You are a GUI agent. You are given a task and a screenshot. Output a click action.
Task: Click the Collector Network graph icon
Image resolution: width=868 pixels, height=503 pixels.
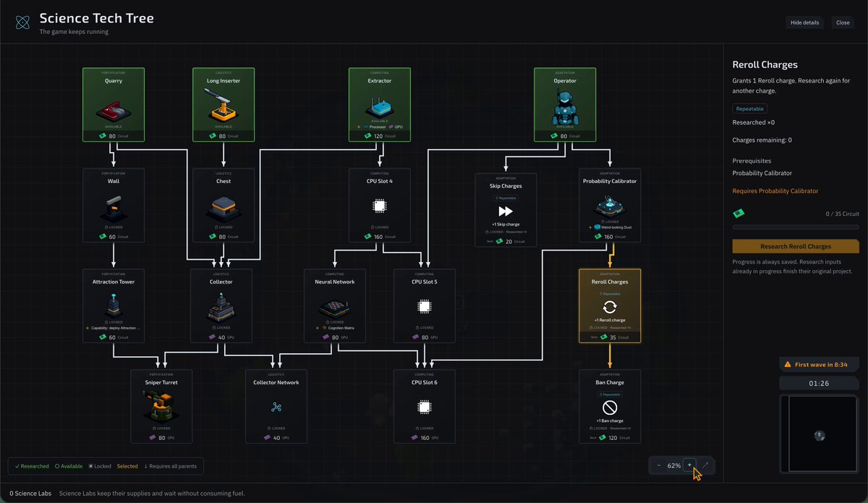point(276,407)
